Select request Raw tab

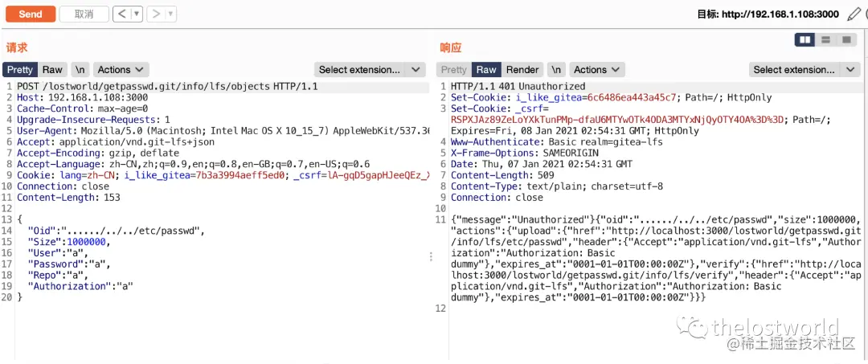tap(52, 70)
